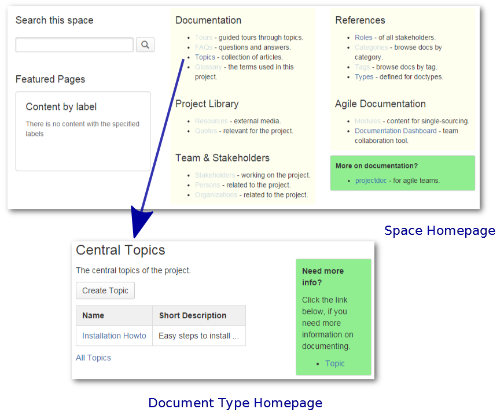Open the Stakeholders link
This screenshot has height=420, width=504.
click(x=215, y=175)
